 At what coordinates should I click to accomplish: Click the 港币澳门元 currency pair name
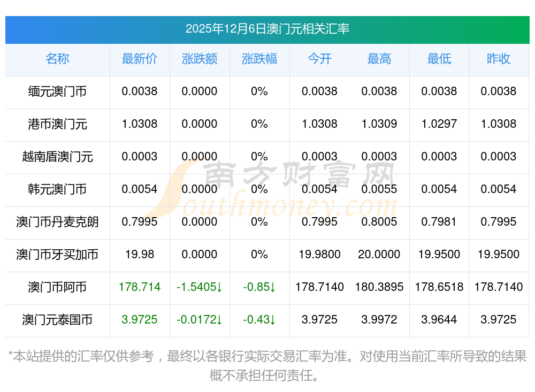[x=57, y=124]
